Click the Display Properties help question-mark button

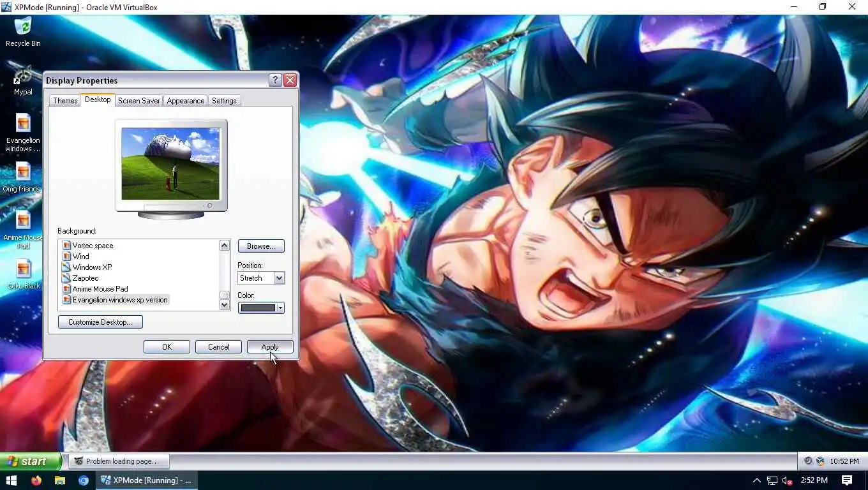point(275,80)
